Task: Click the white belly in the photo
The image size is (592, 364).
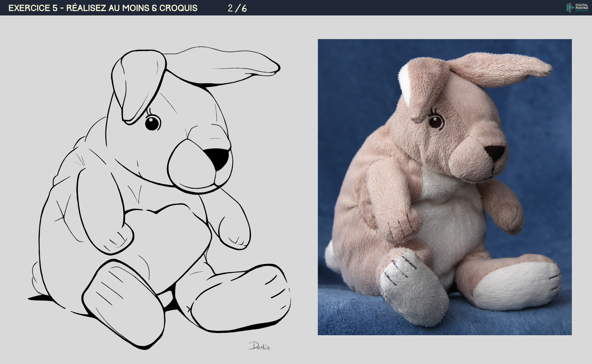Action: click(x=451, y=222)
